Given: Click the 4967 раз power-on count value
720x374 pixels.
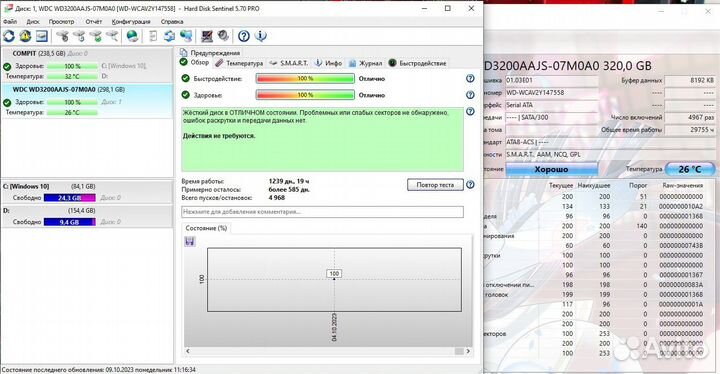Looking at the screenshot, I should pyautogui.click(x=690, y=117).
